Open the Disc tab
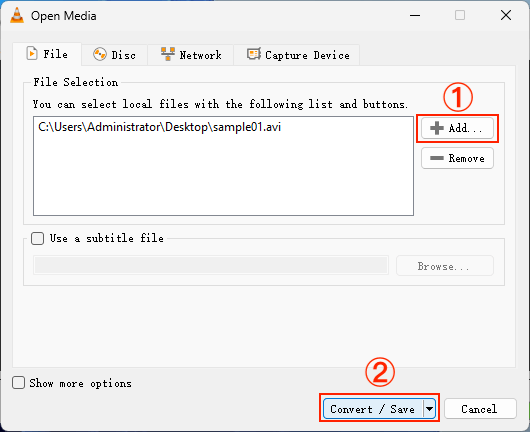This screenshot has height=432, width=530. (x=114, y=55)
